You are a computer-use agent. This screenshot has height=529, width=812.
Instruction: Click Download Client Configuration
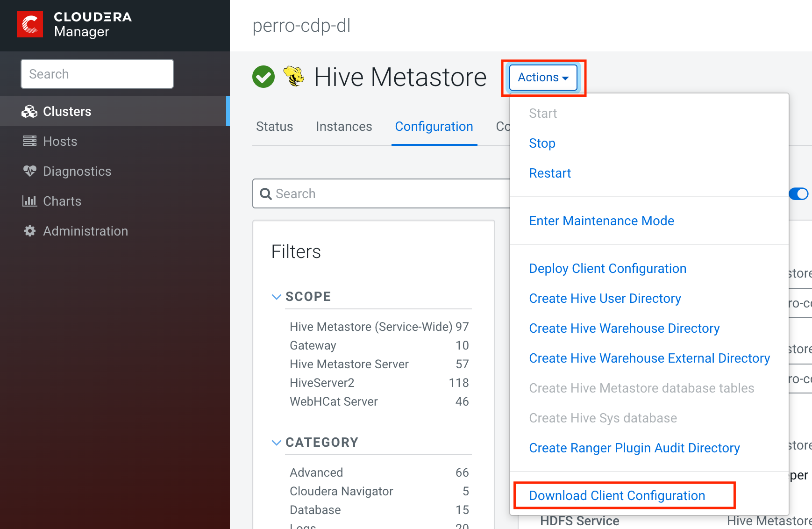point(617,495)
